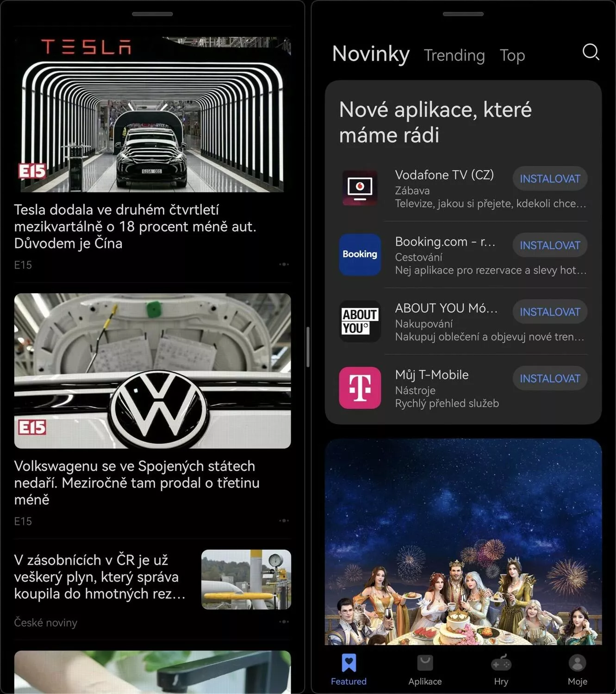Image resolution: width=616 pixels, height=694 pixels.
Task: Open the gas storage article thumbnail
Action: [246, 579]
